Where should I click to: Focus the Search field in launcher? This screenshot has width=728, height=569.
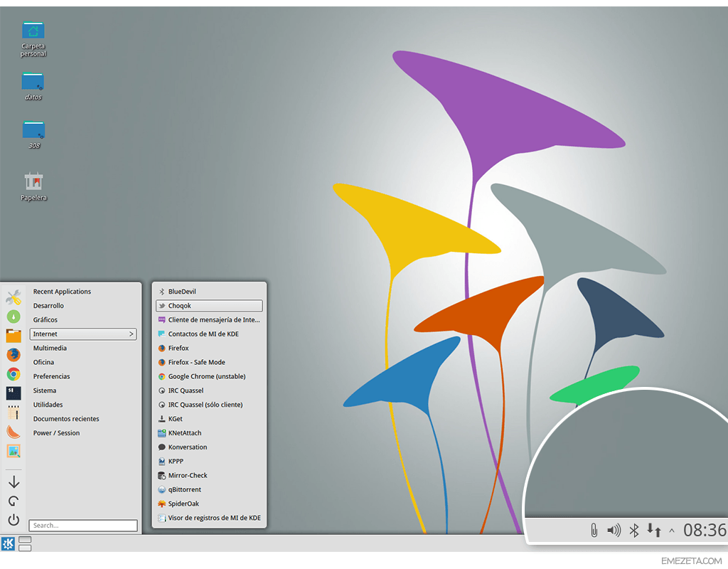pos(83,526)
